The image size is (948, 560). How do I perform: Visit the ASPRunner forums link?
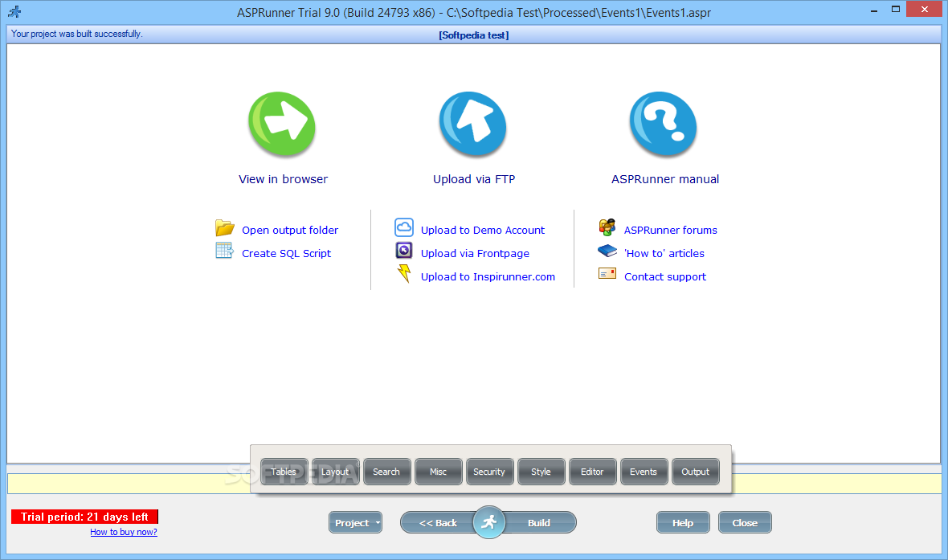pyautogui.click(x=671, y=230)
